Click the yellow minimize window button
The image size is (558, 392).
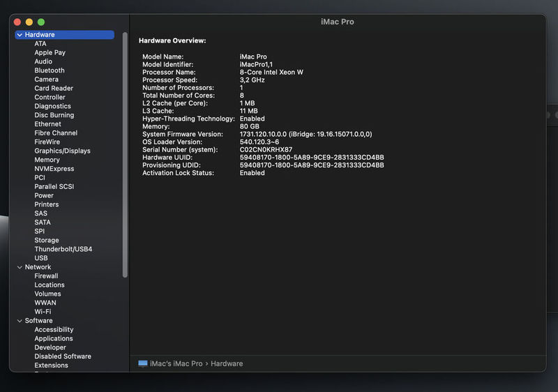point(29,22)
